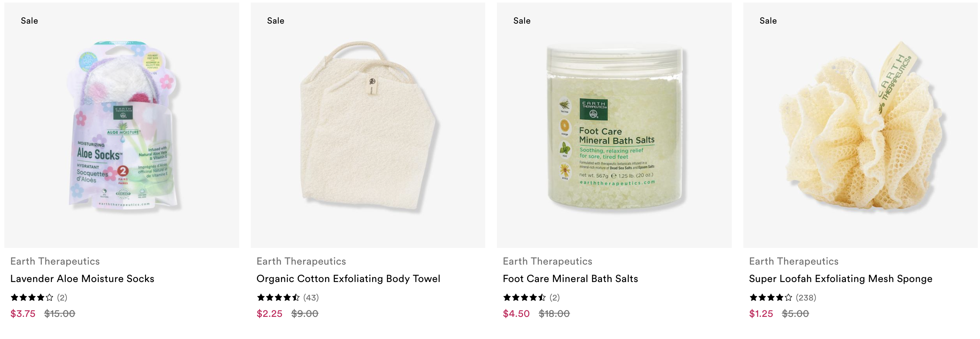Click the Sale badge on Loofah Sponge

[x=768, y=21]
